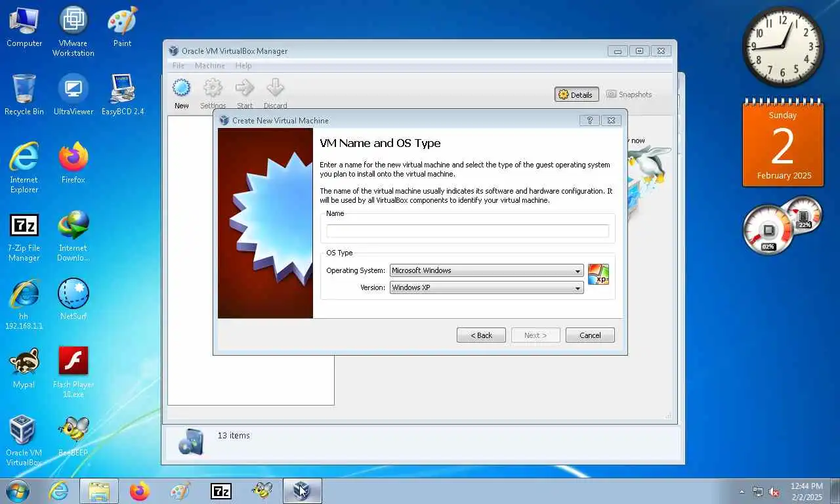Show hidden system tray icons

(742, 492)
